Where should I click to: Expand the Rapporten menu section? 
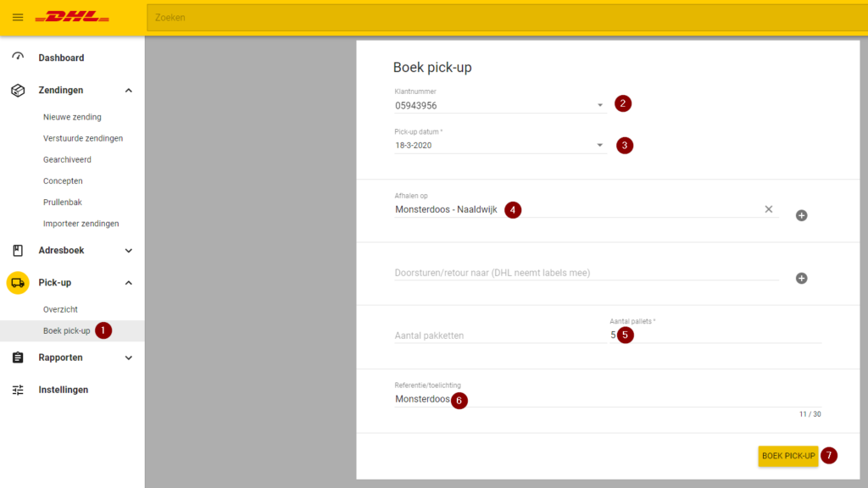click(x=129, y=358)
